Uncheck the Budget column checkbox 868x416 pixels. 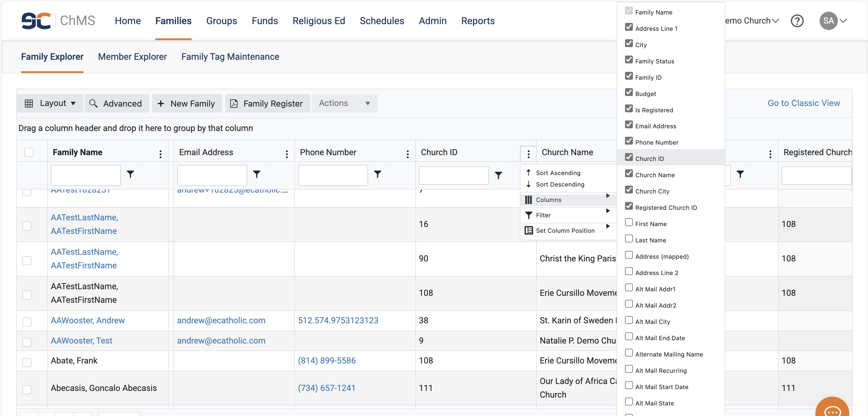tap(628, 92)
